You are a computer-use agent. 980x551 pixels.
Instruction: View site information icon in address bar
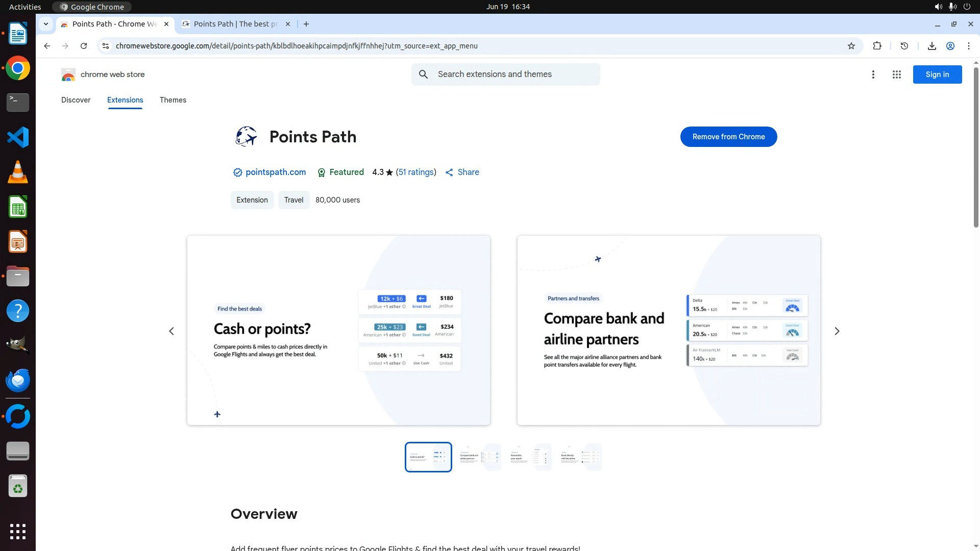(x=106, y=46)
